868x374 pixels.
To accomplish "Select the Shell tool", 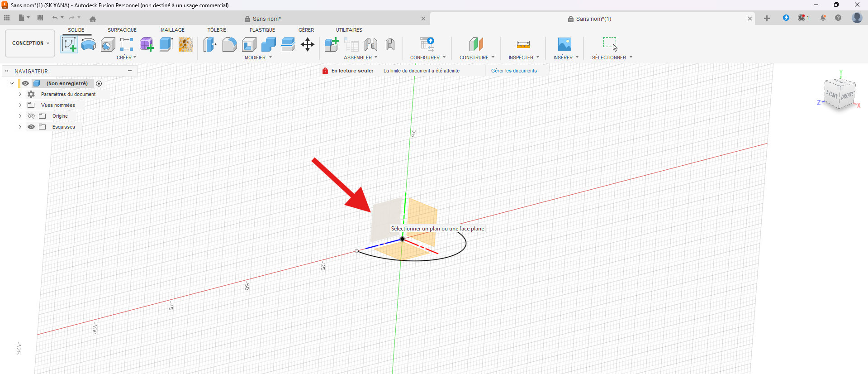I will [x=249, y=44].
